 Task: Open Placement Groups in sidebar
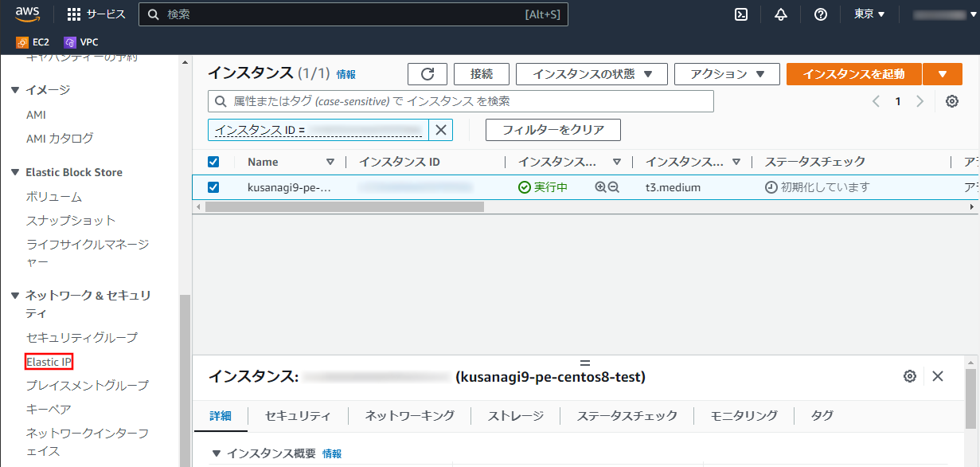88,385
